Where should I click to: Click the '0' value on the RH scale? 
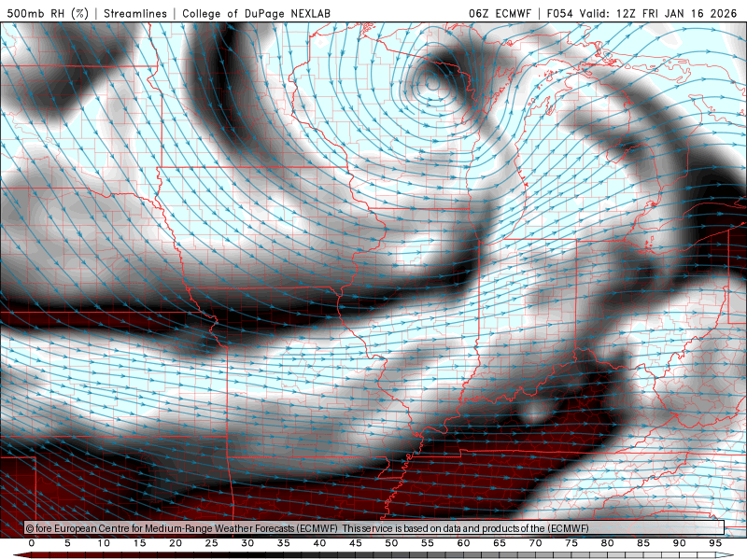click(32, 543)
